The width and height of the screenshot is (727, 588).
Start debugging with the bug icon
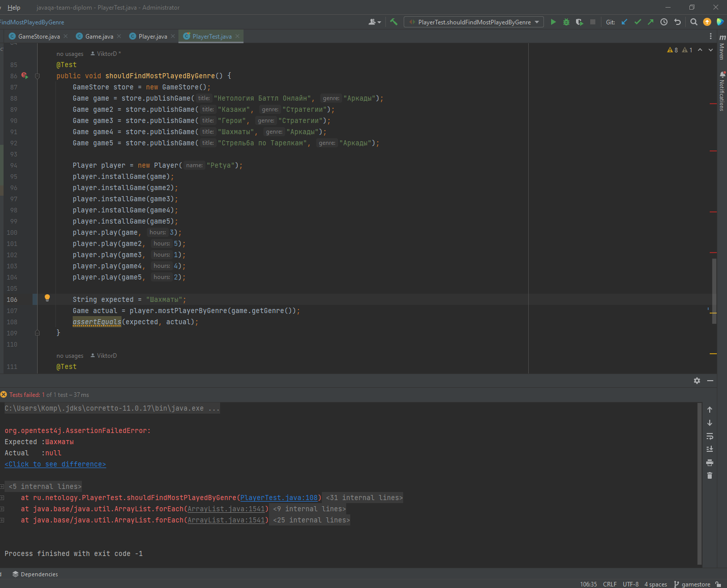(x=566, y=22)
